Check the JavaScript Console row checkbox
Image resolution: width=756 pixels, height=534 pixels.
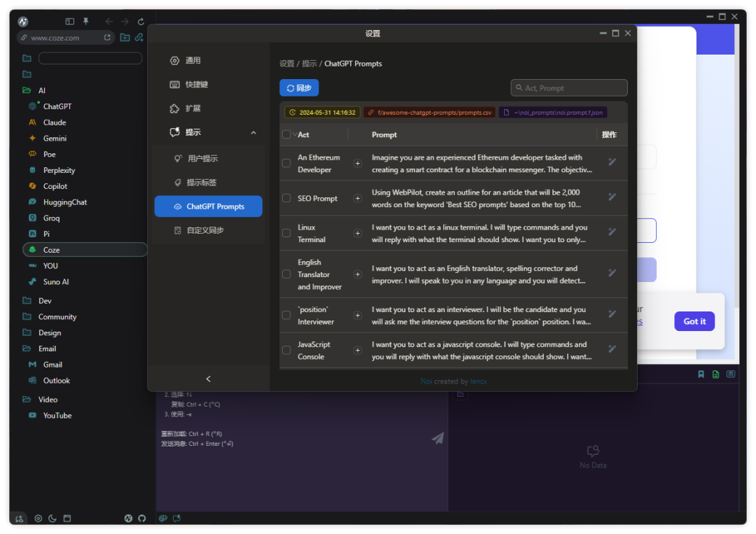(286, 351)
